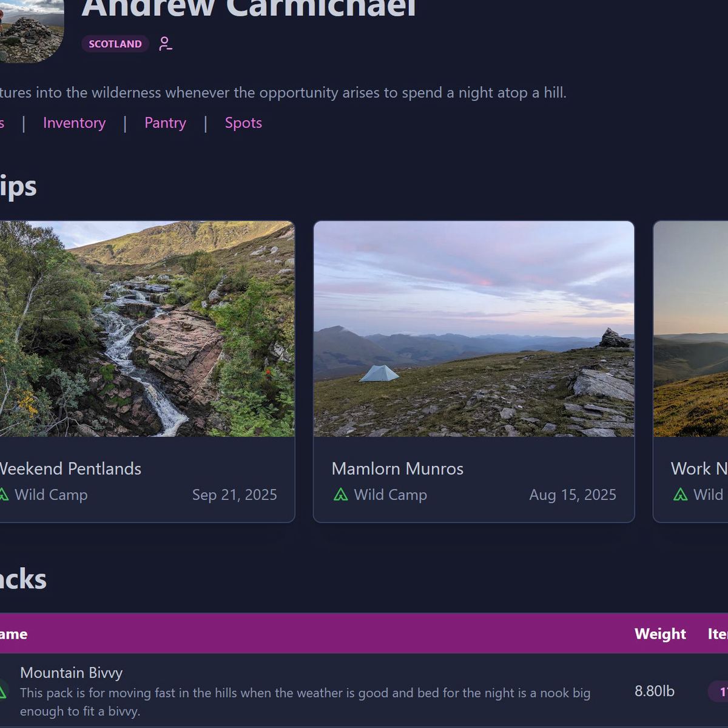The image size is (728, 728).
Task: Go to the Pantry page
Action: pos(165,123)
